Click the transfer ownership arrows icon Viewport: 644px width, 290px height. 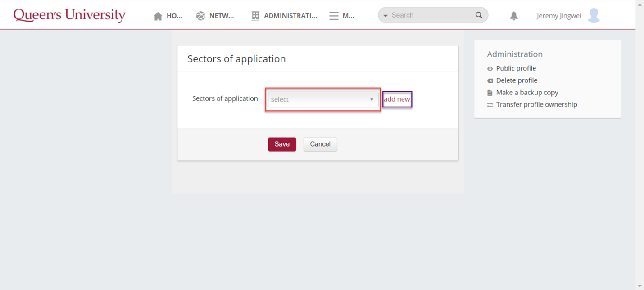[490, 105]
